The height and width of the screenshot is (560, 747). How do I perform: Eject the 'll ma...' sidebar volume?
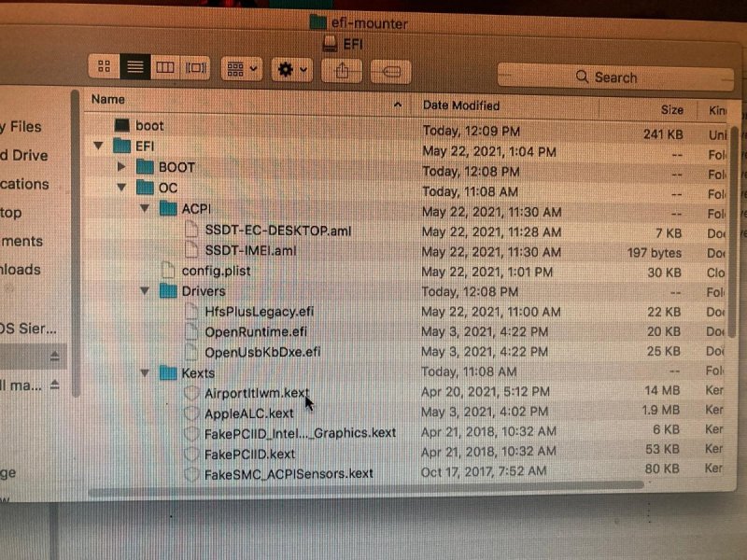point(55,385)
